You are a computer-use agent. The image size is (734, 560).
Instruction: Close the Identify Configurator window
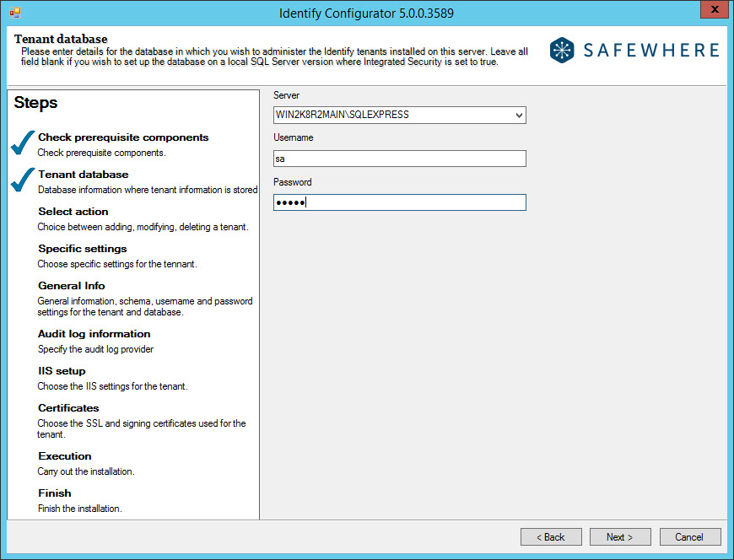[714, 10]
